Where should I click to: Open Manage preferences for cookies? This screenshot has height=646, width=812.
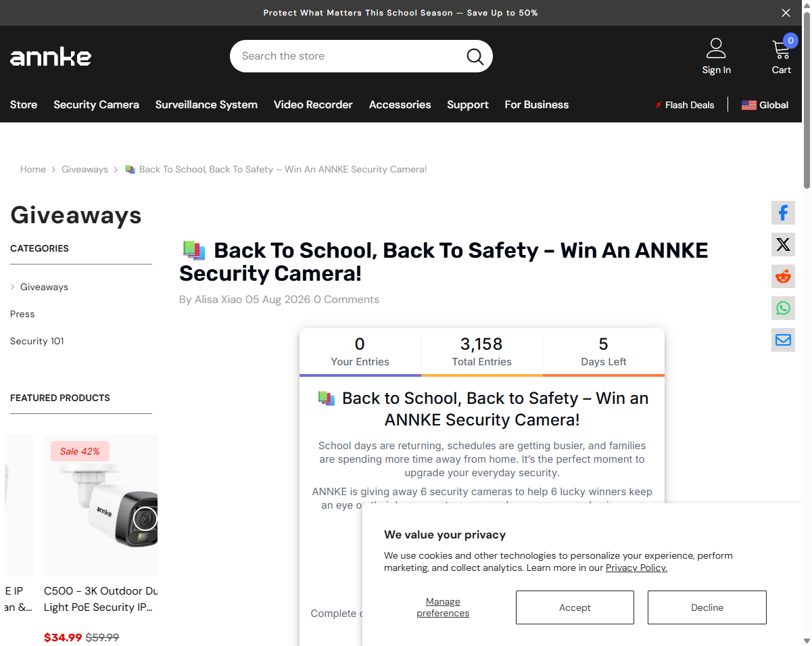[443, 607]
